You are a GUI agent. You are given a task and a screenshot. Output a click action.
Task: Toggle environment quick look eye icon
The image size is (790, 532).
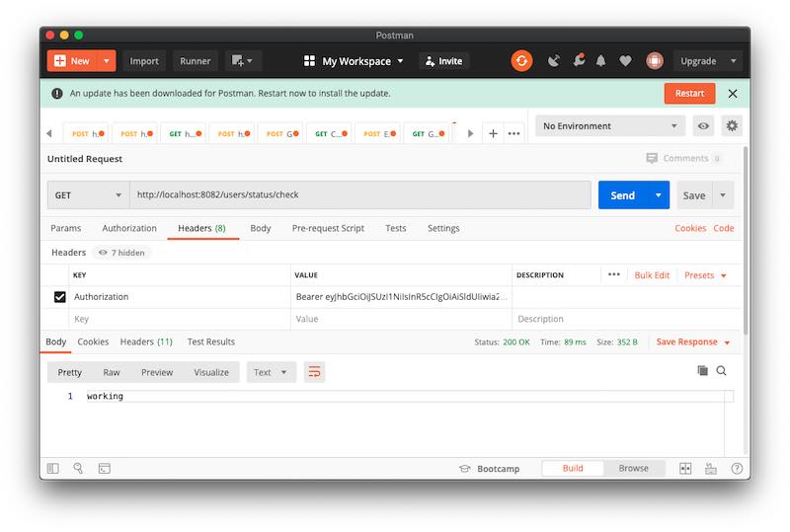click(x=703, y=125)
